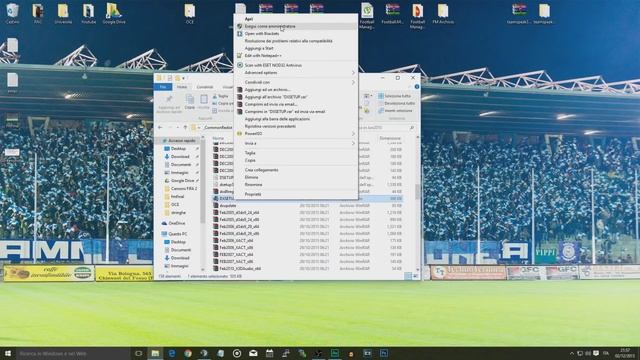
Task: Switch to the Home ribbon tab
Action: [x=182, y=87]
